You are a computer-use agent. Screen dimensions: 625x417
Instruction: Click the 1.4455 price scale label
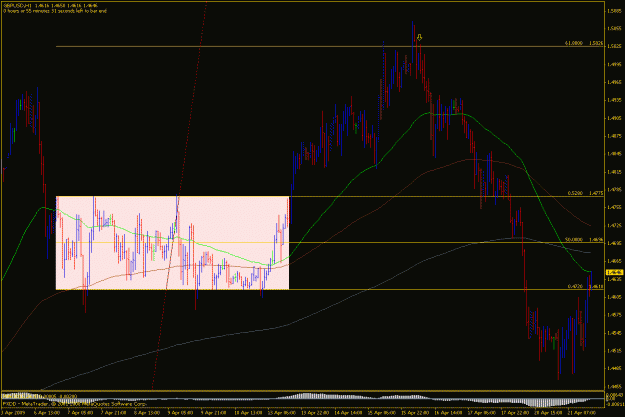614,386
